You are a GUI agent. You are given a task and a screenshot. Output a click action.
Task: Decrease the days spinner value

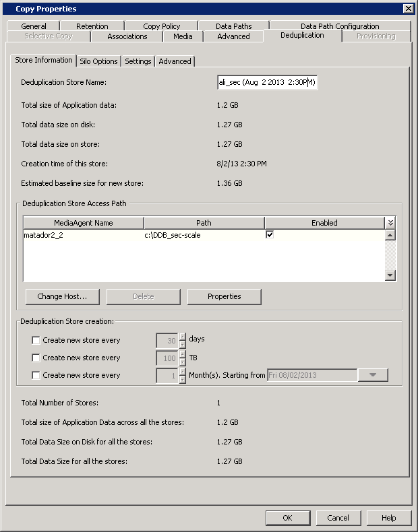pyautogui.click(x=182, y=344)
